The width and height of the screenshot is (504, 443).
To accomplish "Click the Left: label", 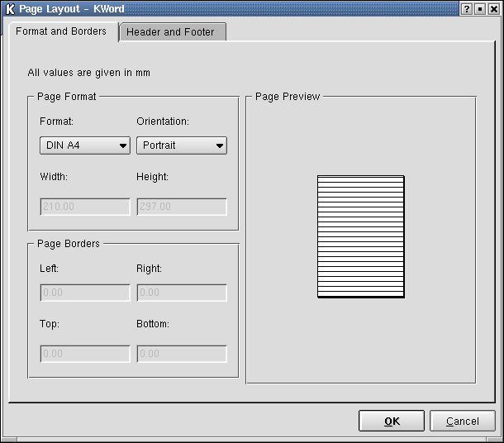I will click(50, 269).
